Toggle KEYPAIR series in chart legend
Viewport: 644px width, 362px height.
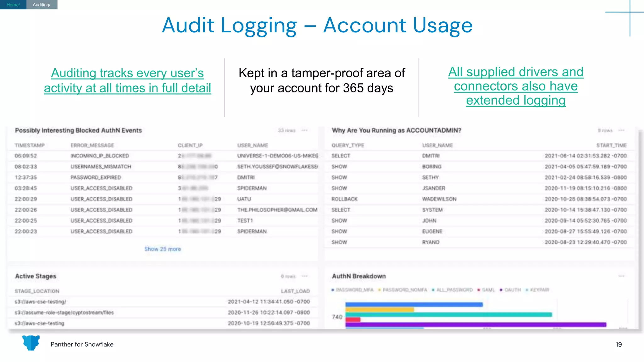[539, 290]
